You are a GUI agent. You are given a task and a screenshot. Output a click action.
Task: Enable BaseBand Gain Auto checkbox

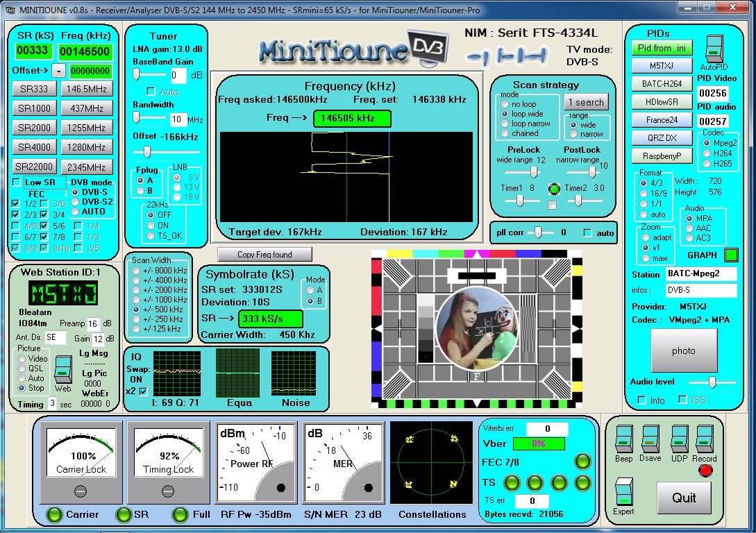(x=151, y=92)
